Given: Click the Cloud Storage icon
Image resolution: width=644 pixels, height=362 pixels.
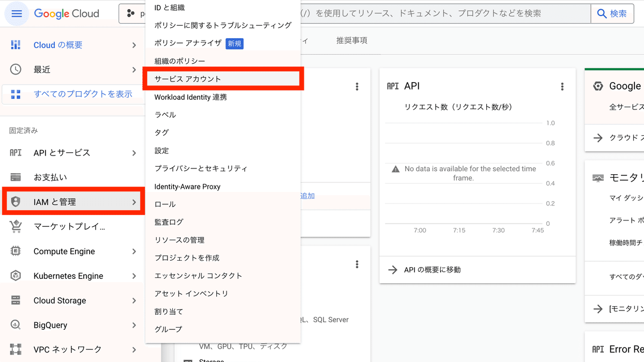Looking at the screenshot, I should tap(16, 300).
